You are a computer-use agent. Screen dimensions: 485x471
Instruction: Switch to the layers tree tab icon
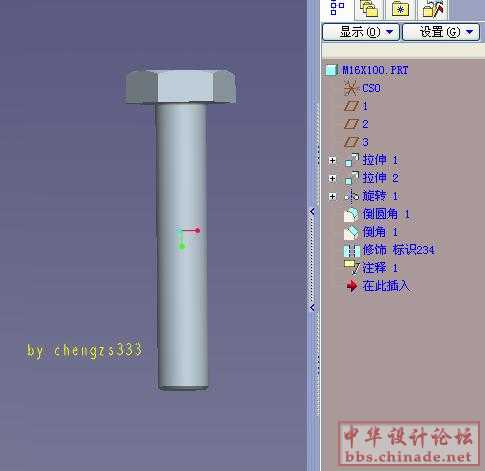coord(369,9)
